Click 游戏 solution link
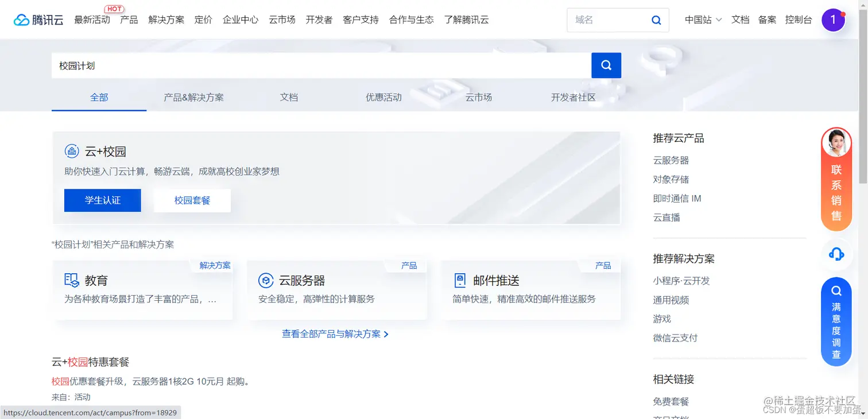The height and width of the screenshot is (419, 868). [662, 319]
